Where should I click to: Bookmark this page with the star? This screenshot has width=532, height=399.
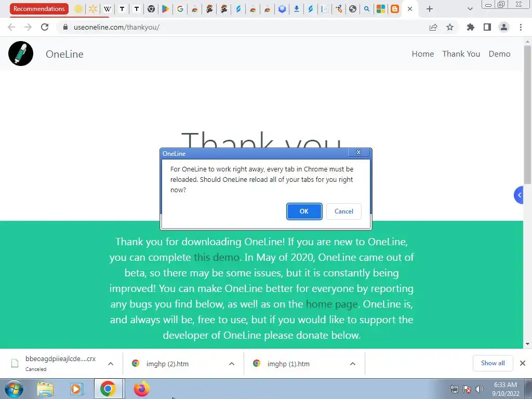pos(450,27)
